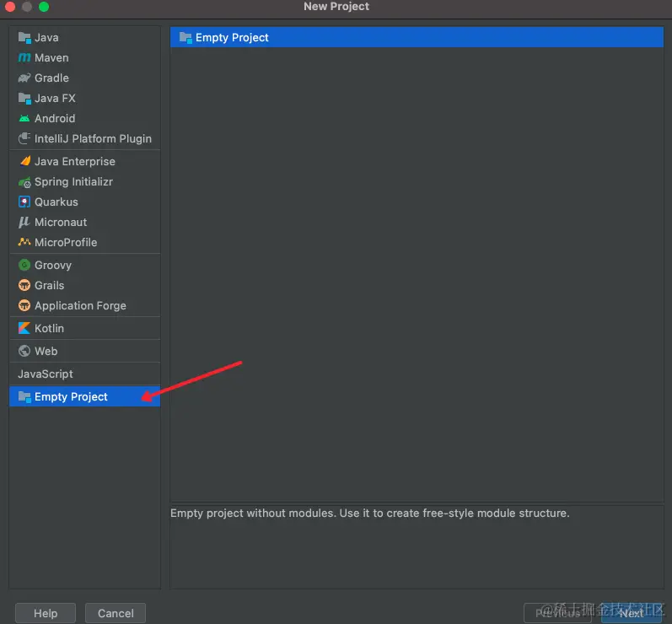
Task: Select the Java project icon
Action: coord(24,38)
